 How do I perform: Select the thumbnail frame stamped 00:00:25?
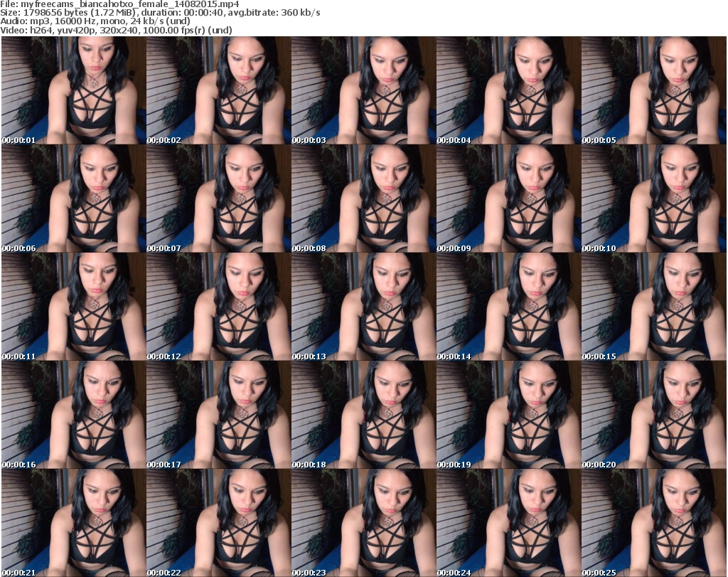pyautogui.click(x=653, y=523)
